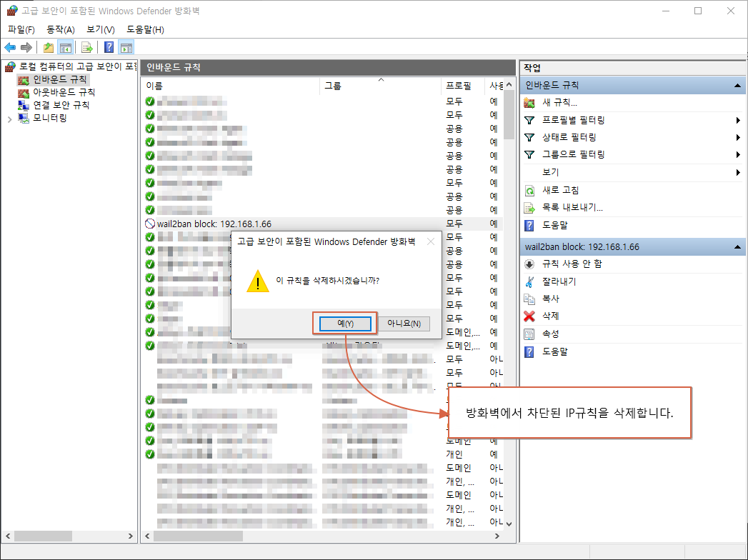Confirm deletion with 예(Y) button
The height and width of the screenshot is (560, 748).
pos(345,324)
